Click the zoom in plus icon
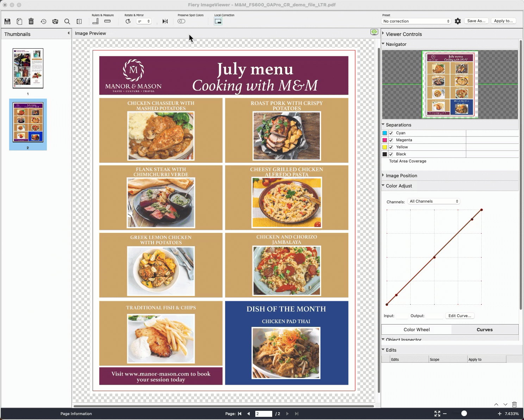 point(499,414)
